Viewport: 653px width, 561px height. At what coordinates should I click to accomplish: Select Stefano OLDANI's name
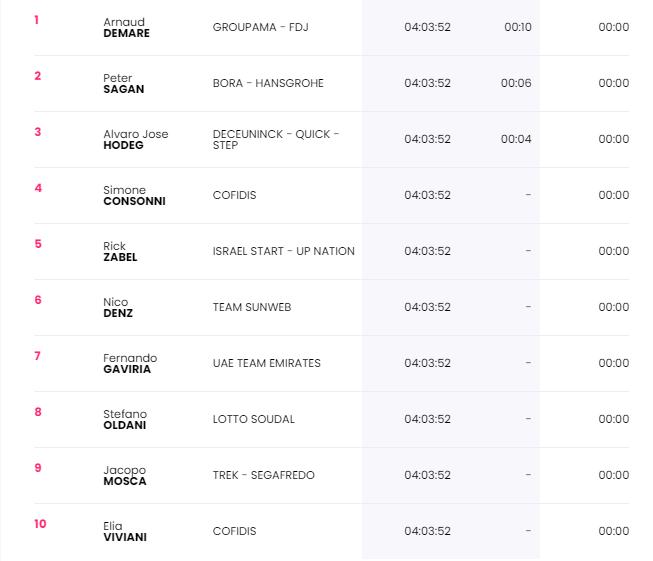coord(125,419)
